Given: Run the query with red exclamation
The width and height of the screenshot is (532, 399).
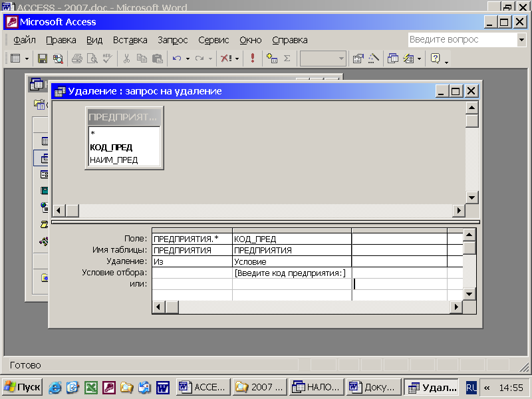Looking at the screenshot, I should (253, 59).
